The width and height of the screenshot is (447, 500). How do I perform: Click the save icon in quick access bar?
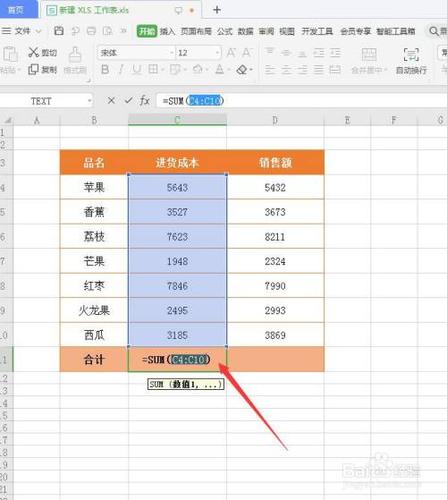[59, 31]
